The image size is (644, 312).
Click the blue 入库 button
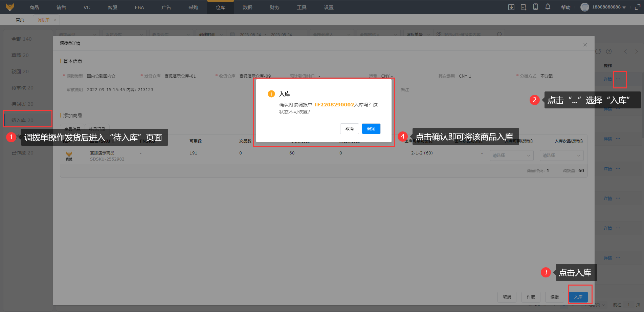pyautogui.click(x=578, y=297)
